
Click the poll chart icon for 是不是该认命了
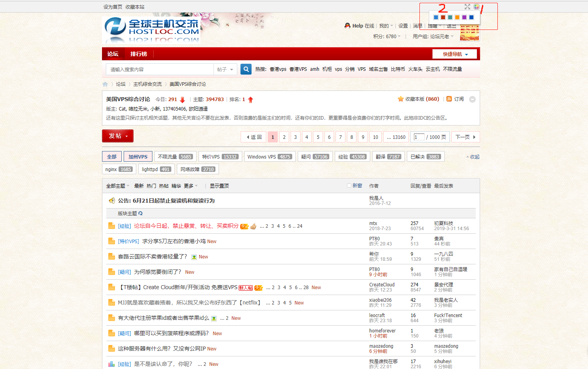(111, 364)
